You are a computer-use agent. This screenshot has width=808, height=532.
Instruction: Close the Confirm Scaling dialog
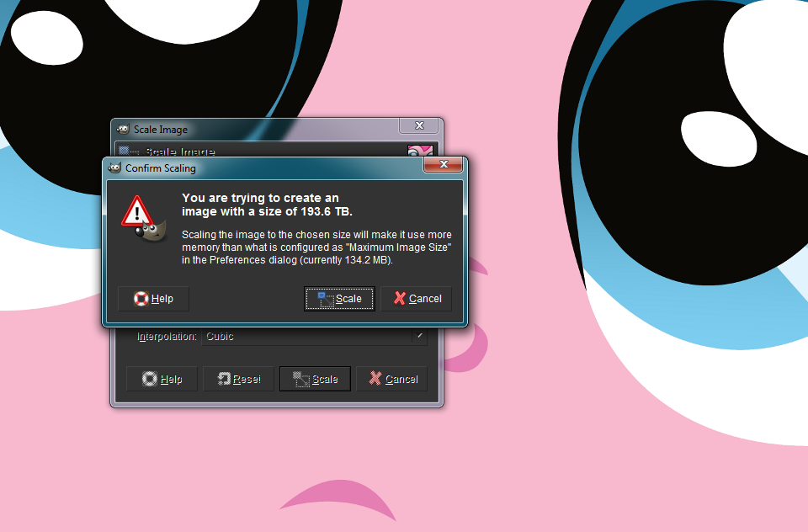click(444, 164)
